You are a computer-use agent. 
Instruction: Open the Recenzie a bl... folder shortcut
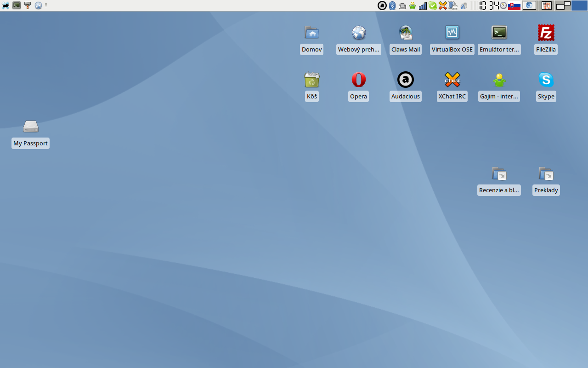click(x=499, y=173)
